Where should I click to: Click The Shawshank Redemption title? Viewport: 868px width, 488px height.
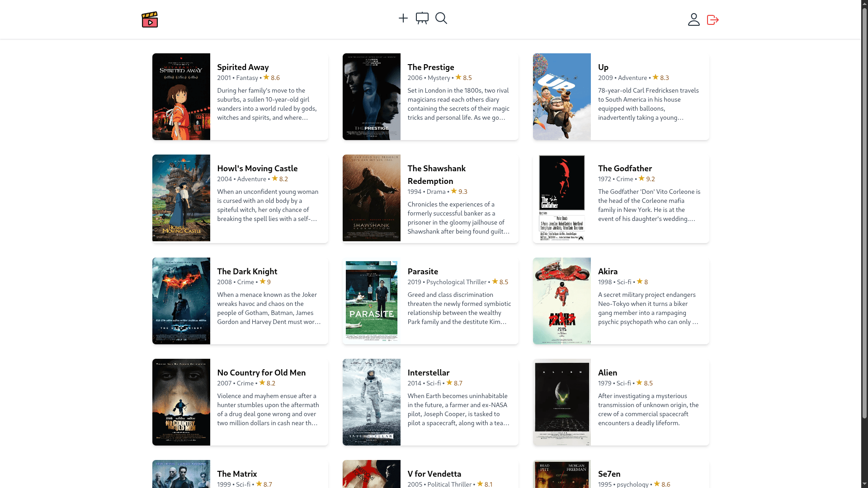click(437, 175)
